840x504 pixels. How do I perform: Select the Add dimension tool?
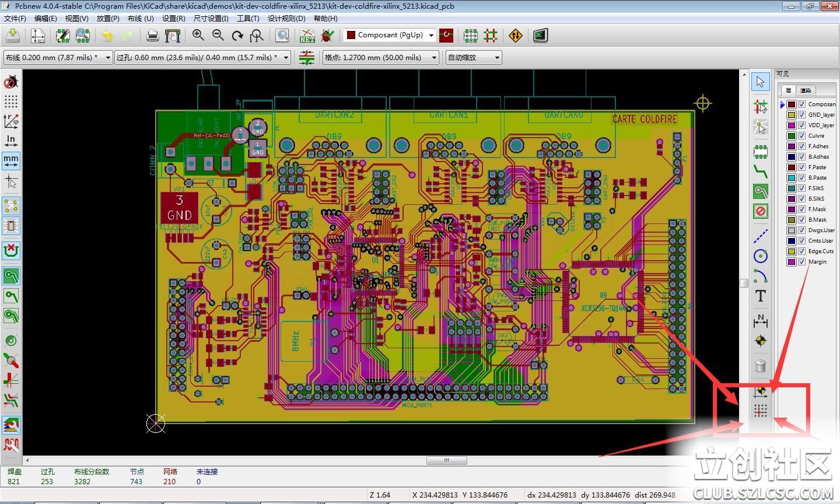click(x=760, y=320)
